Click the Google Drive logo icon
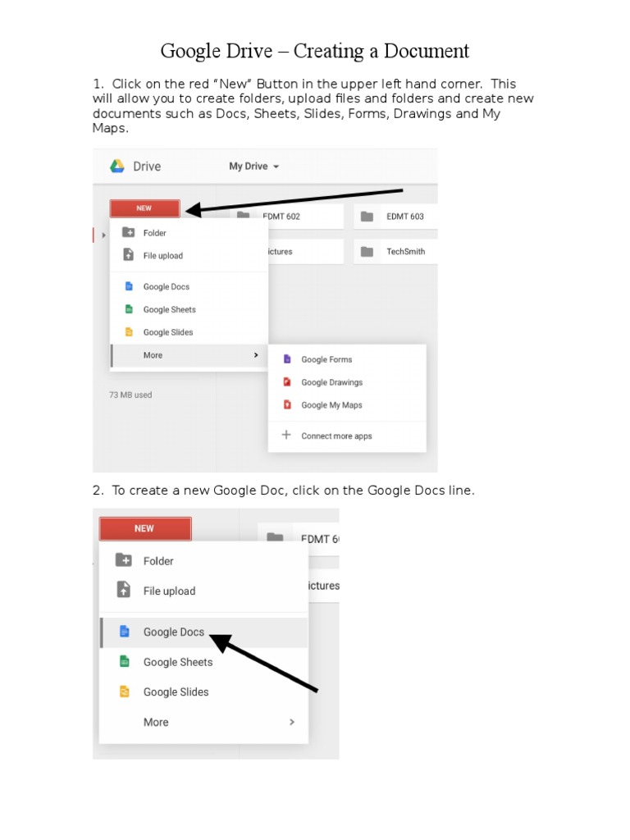Screen dimensions: 630x840 116,166
